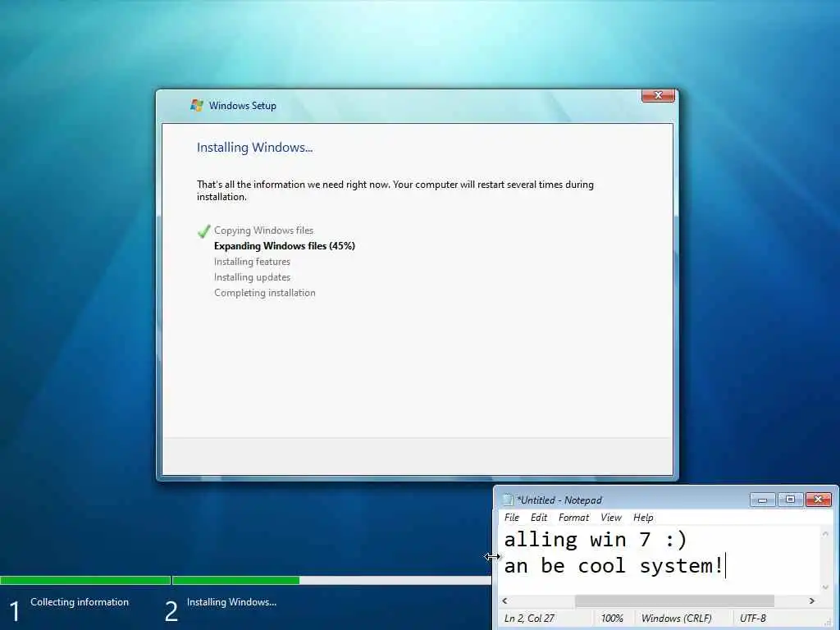Click the Notepad resize grip corner

pyautogui.click(x=829, y=622)
